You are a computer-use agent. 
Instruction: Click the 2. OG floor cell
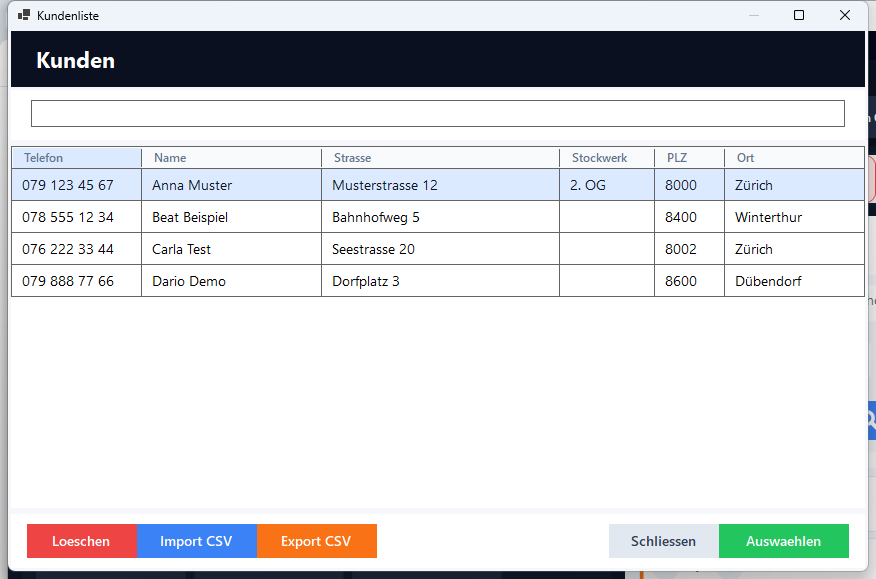pos(607,185)
